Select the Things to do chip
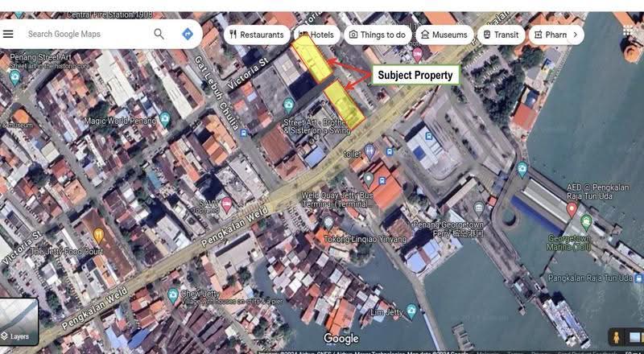 378,35
